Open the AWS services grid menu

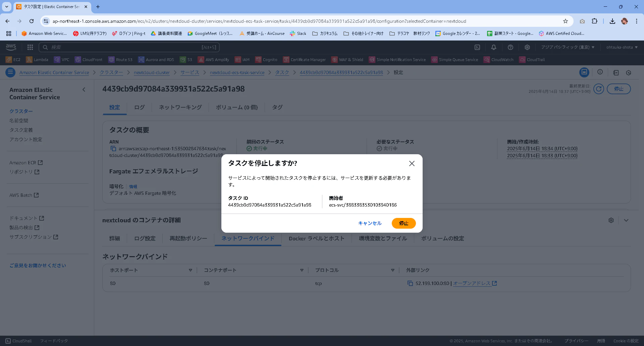click(30, 47)
